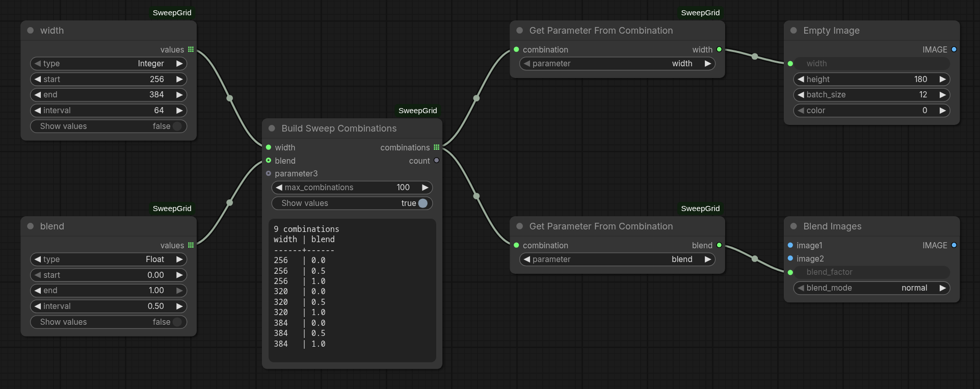Increase max_combinations above 100

[425, 188]
